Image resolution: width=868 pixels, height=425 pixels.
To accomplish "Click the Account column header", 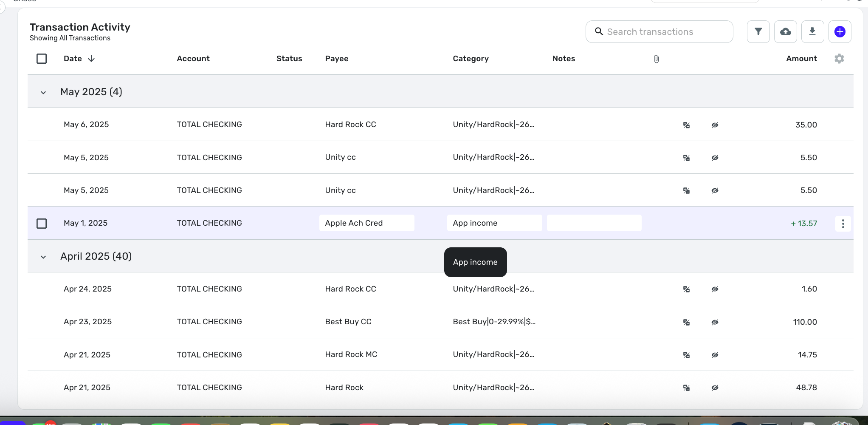I will point(193,59).
